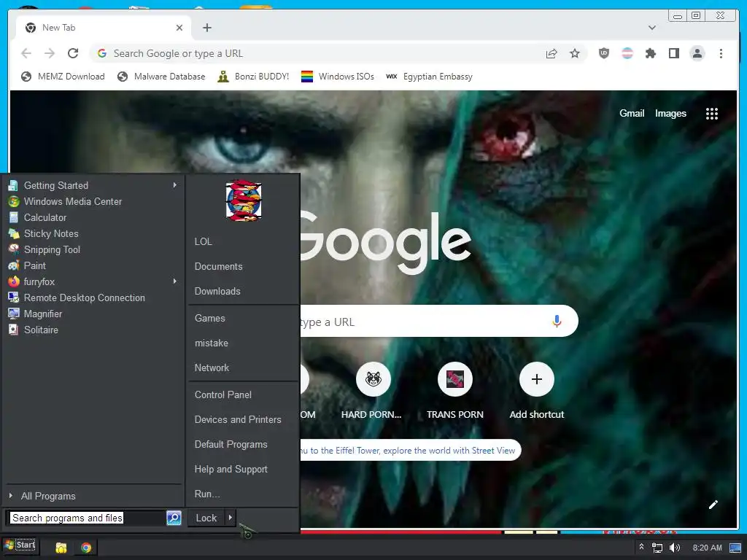Viewport: 747px width, 560px height.
Task: Open the Run... dialog
Action: click(207, 494)
